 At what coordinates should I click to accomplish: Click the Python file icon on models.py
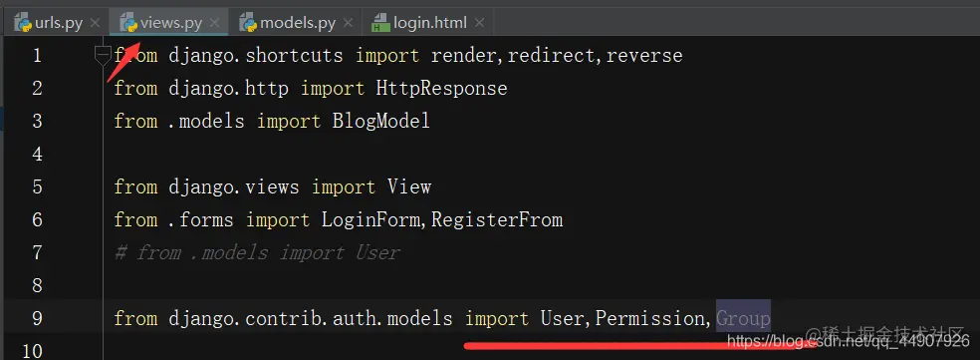tap(248, 23)
